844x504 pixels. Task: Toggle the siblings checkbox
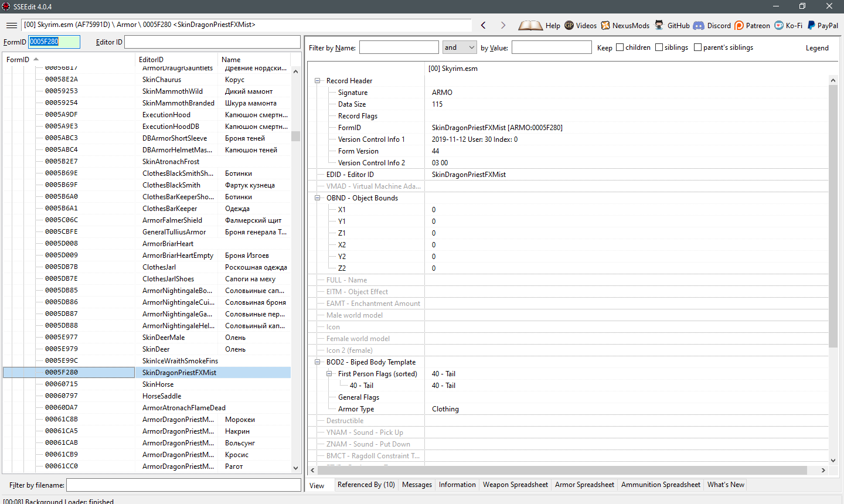659,47
